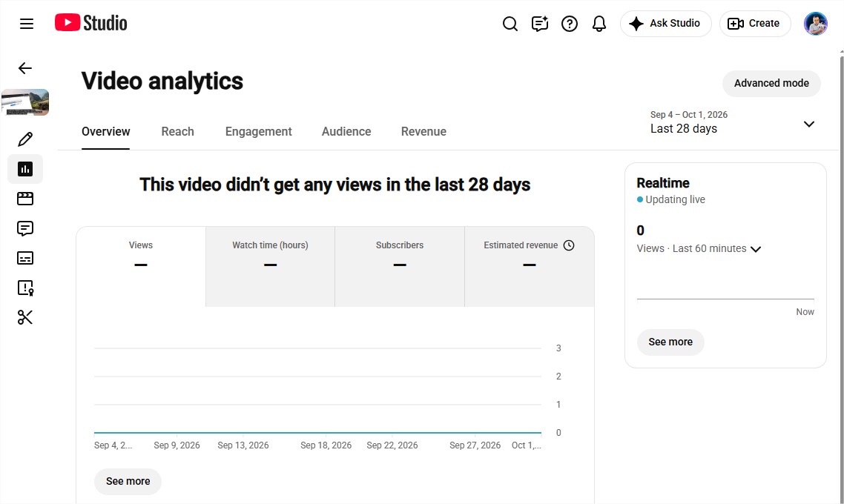Switch to Advanced mode
Screen dimensions: 844x504
(771, 83)
